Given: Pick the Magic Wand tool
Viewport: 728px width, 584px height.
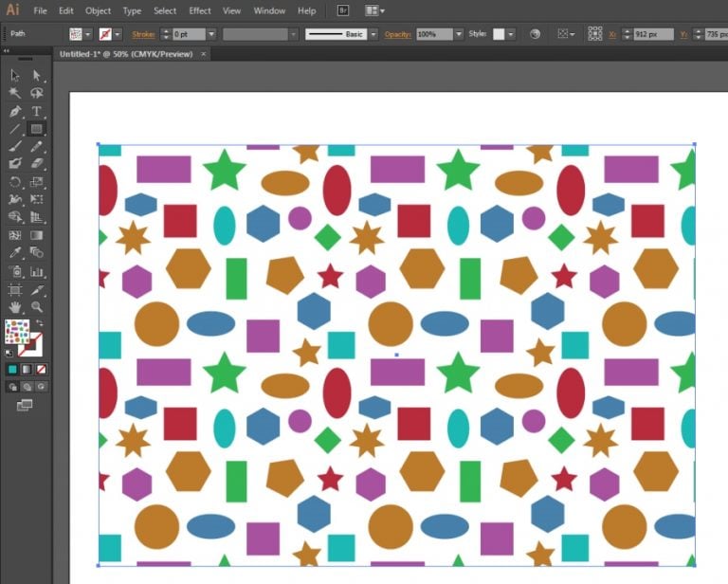Looking at the screenshot, I should click(15, 93).
